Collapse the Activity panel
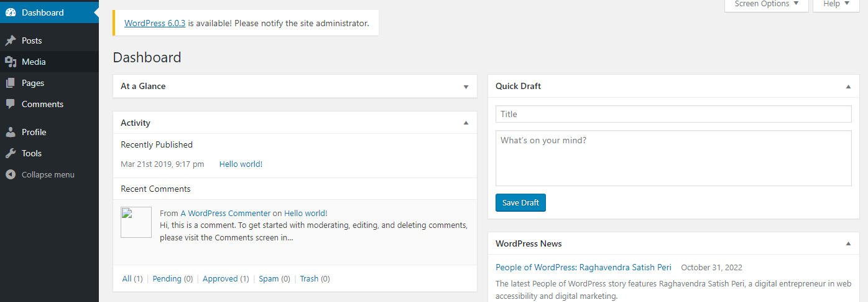The height and width of the screenshot is (302, 868). coord(466,123)
